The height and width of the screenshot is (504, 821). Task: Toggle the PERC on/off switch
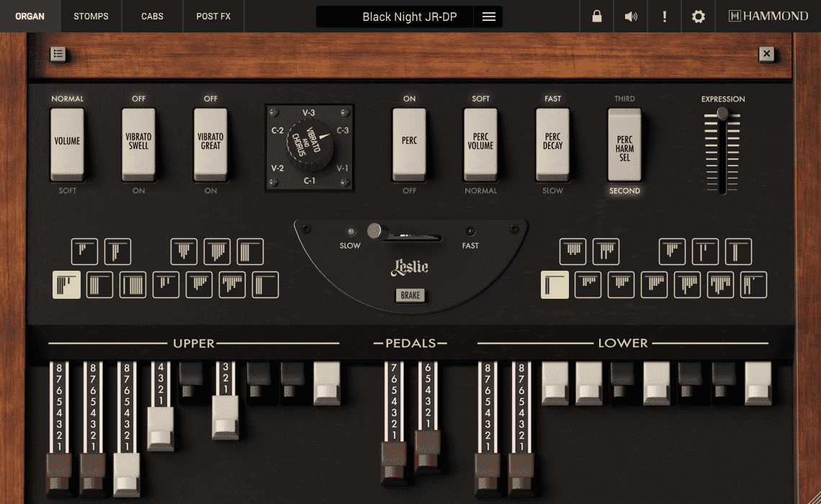[410, 144]
